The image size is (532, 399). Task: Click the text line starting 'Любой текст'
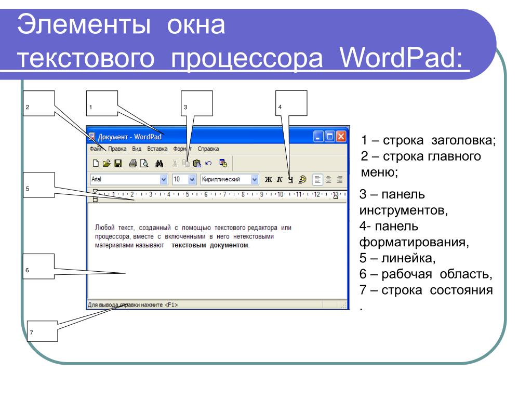(x=193, y=228)
